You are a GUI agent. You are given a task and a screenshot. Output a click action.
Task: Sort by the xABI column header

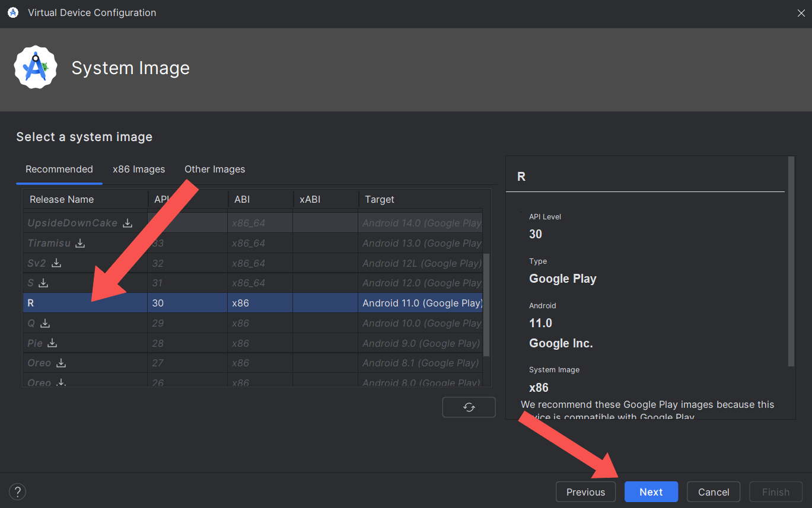tap(326, 199)
